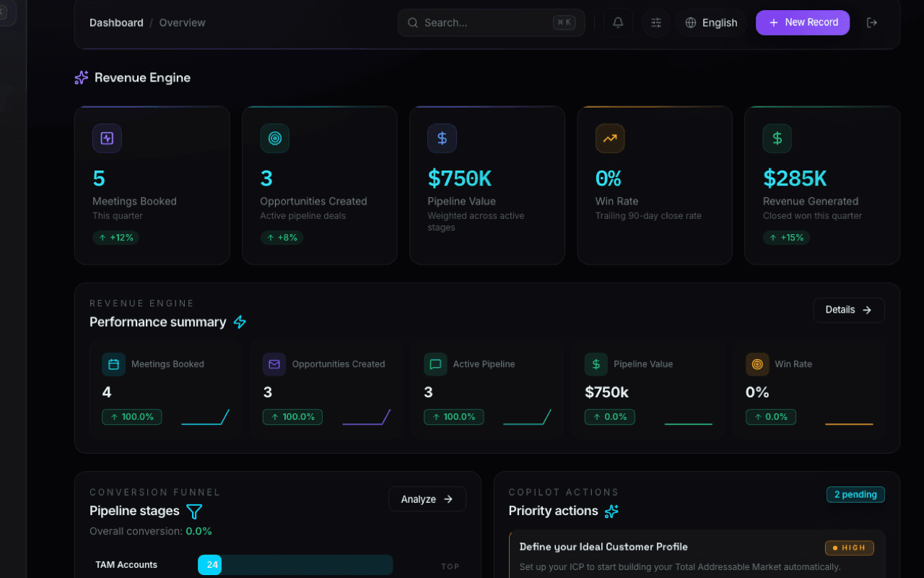Click the Revenue Engine sparkle icon
Viewport: 924px width, 578px height.
pos(80,77)
